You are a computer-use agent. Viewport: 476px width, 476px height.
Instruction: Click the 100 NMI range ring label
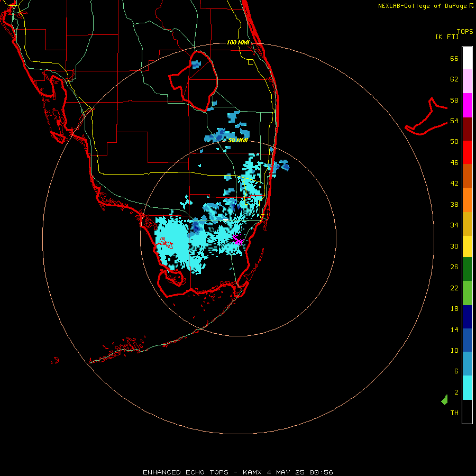(x=238, y=42)
